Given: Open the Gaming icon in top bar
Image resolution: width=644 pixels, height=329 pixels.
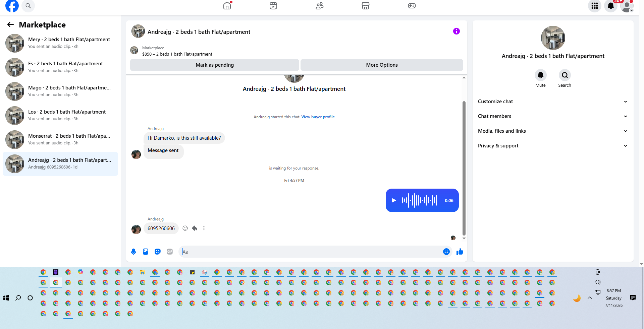Looking at the screenshot, I should coord(412,6).
